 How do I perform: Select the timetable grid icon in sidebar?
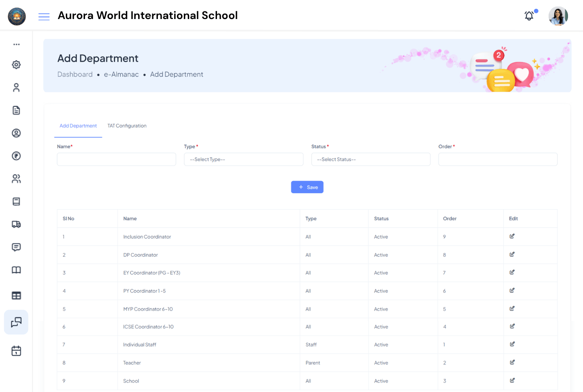click(x=16, y=295)
